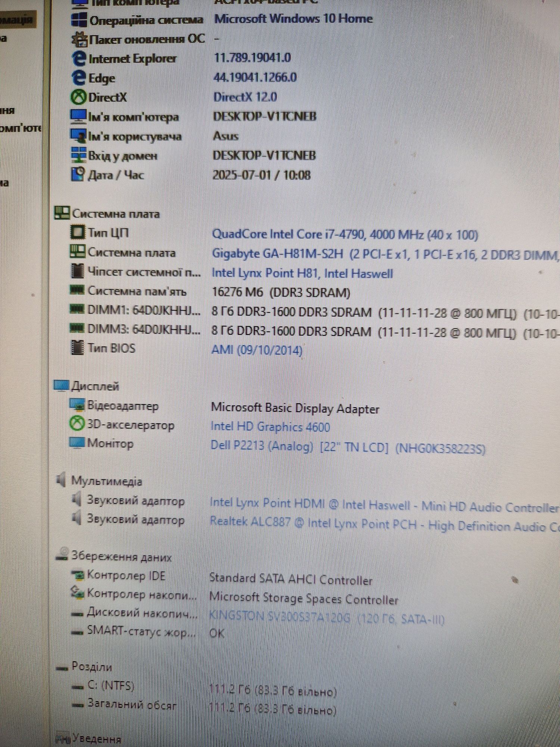This screenshot has width=560, height=747.
Task: Open the 44.19041.1266.0 Edge version link
Action: (255, 77)
